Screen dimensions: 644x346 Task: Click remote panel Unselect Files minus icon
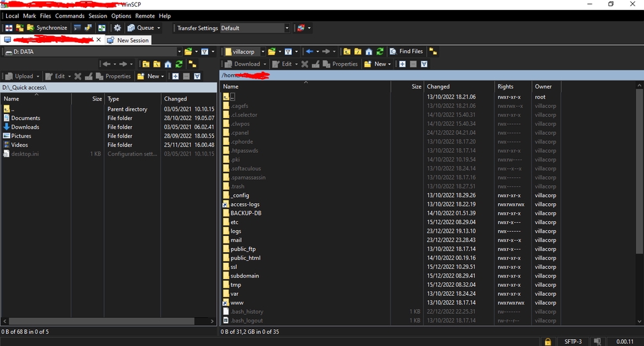[x=413, y=64]
